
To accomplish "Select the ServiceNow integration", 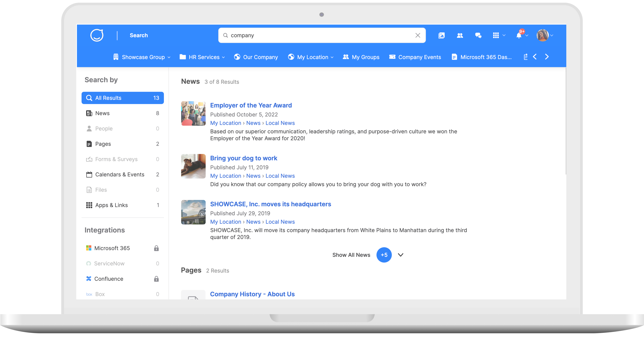I will click(x=123, y=263).
